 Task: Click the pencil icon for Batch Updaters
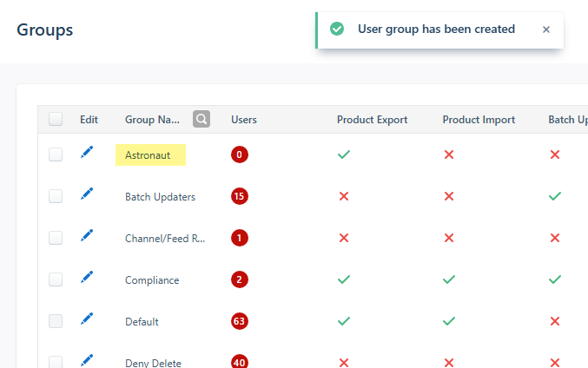[x=87, y=194]
